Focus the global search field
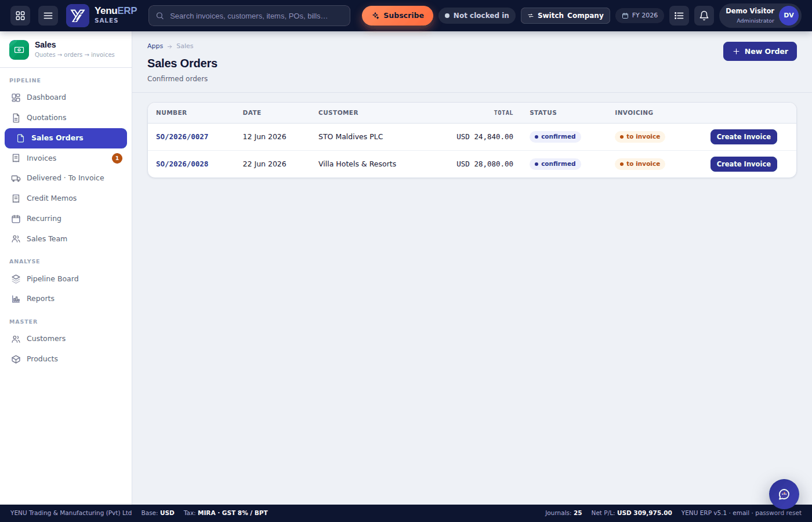 pyautogui.click(x=249, y=16)
